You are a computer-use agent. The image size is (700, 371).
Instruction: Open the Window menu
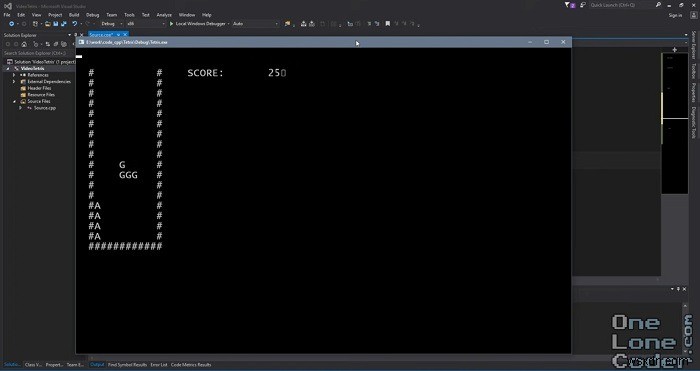187,15
